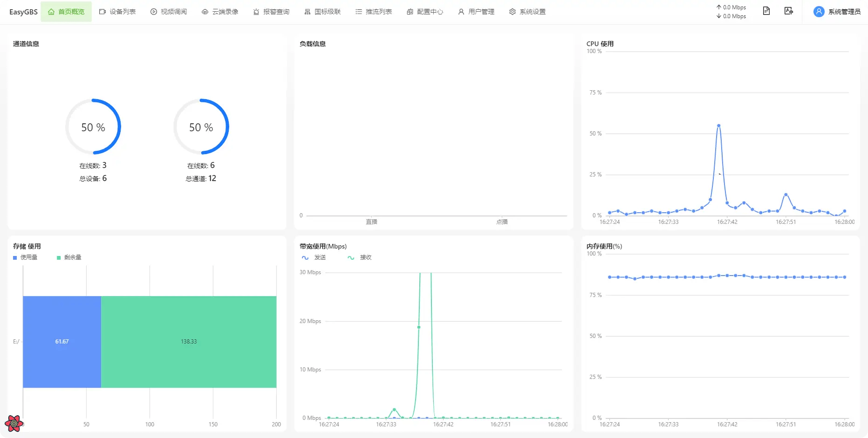Click the green 138.33 remaining storage bar
The image size is (868, 438).
pyautogui.click(x=189, y=342)
